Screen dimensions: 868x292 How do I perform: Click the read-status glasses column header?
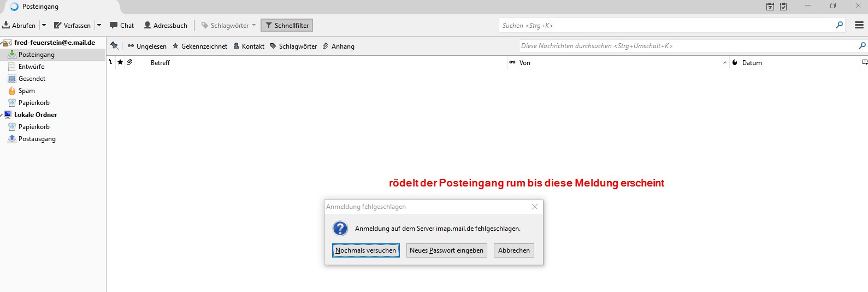click(x=512, y=62)
